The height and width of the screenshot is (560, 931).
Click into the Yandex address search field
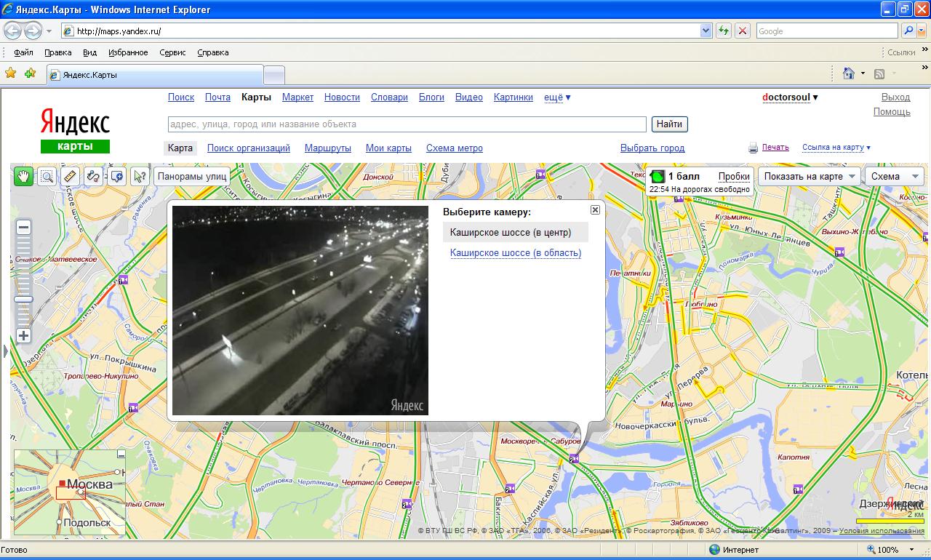(x=407, y=124)
